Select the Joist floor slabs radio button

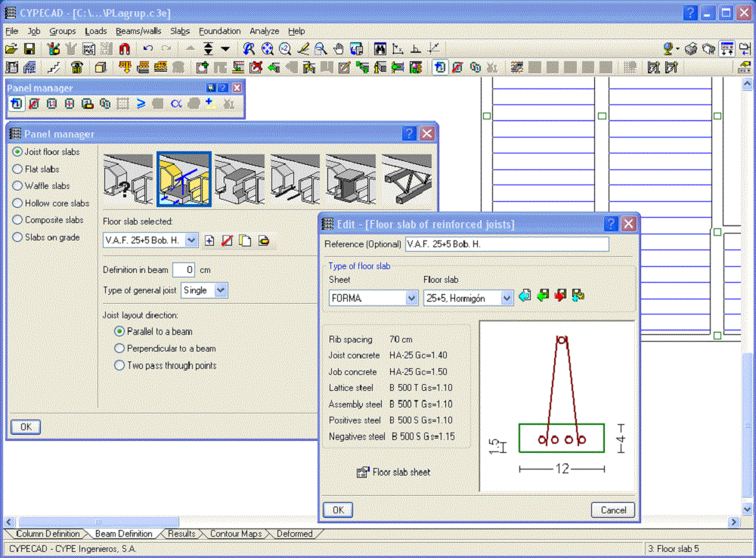click(x=17, y=152)
